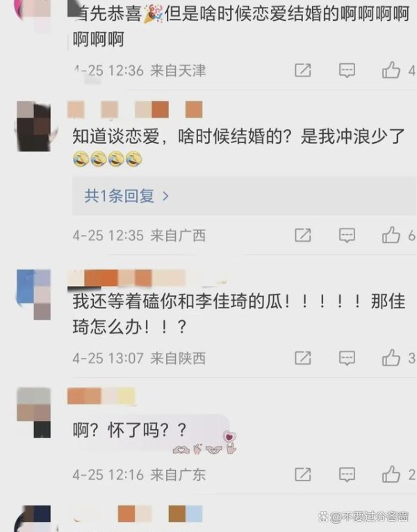Open username above 啊？怀了吗 comment

[x=101, y=396]
